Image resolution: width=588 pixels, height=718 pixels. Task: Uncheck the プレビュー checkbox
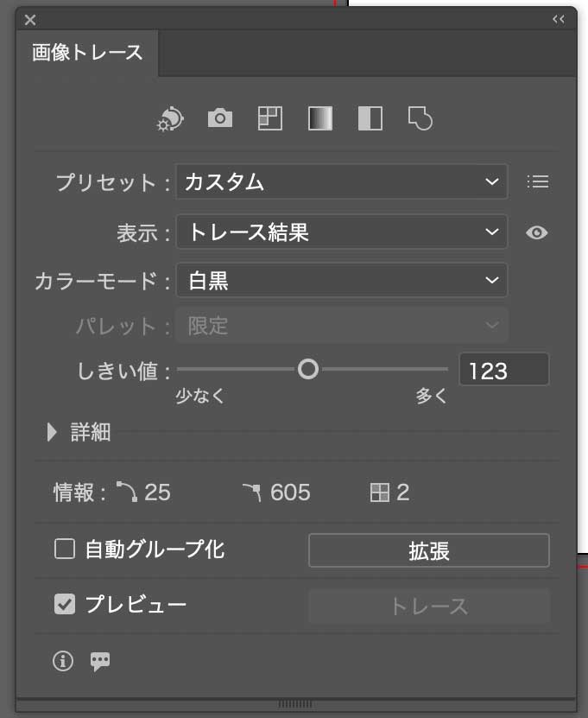(65, 604)
